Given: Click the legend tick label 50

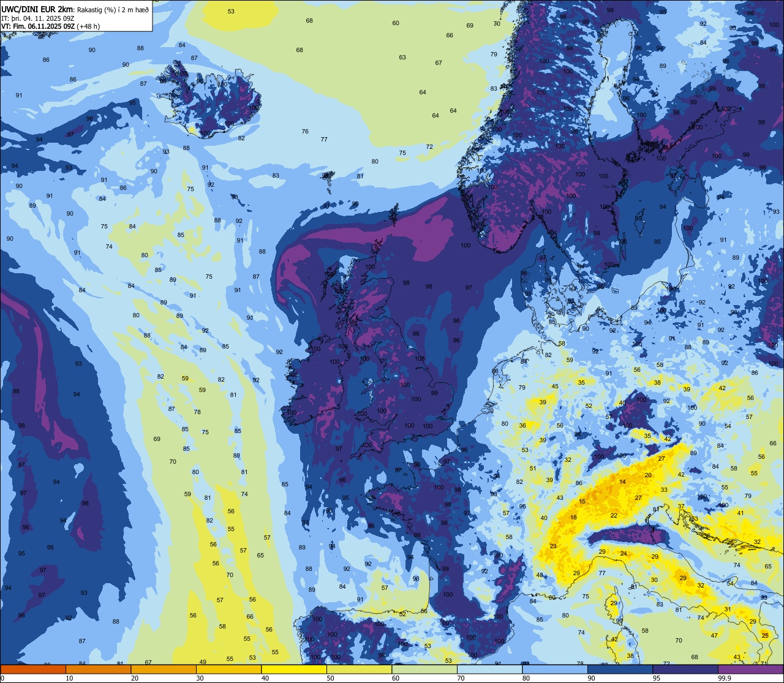Looking at the screenshot, I should pos(330,678).
